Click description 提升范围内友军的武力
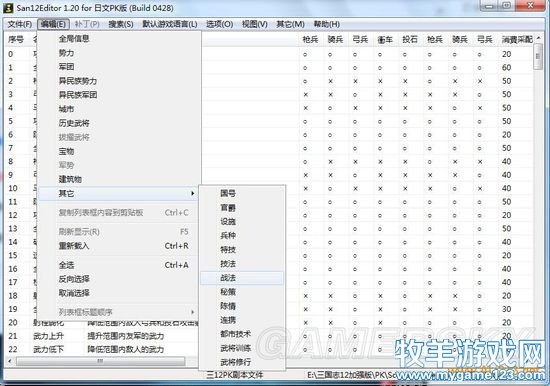 point(126,336)
